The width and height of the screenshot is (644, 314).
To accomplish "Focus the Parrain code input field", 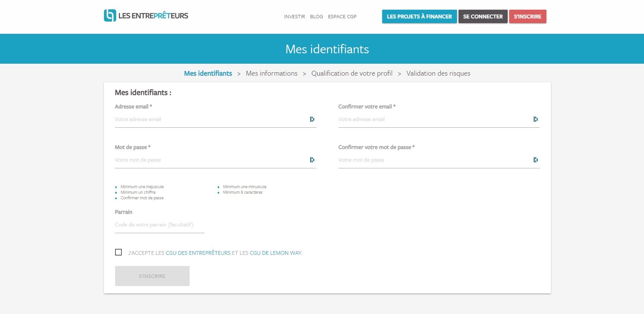I will pos(159,225).
